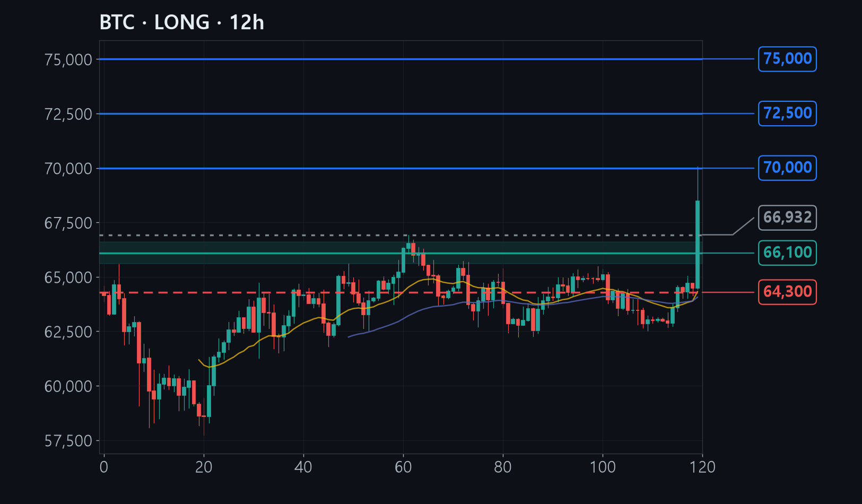Click the x-axis tick label 100
This screenshot has width=862, height=504.
(603, 467)
